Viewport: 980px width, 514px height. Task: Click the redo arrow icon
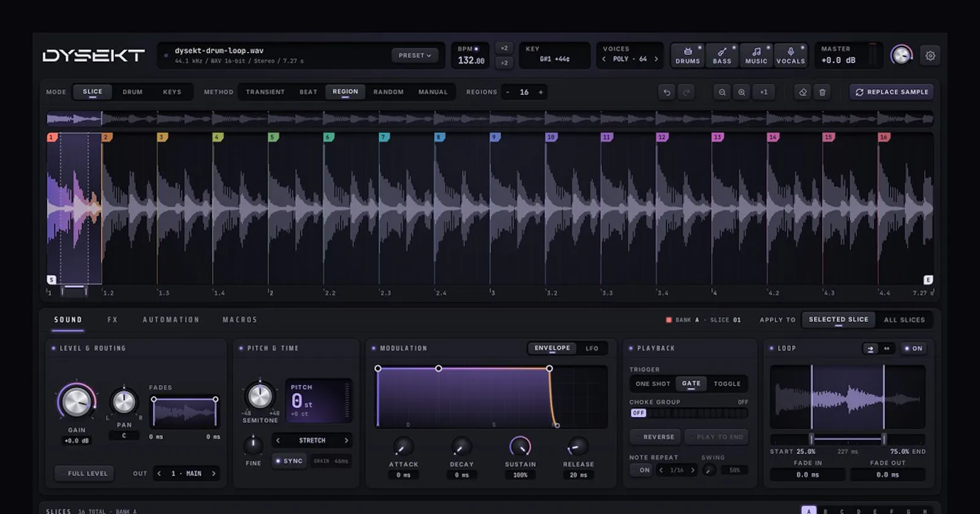pos(687,92)
